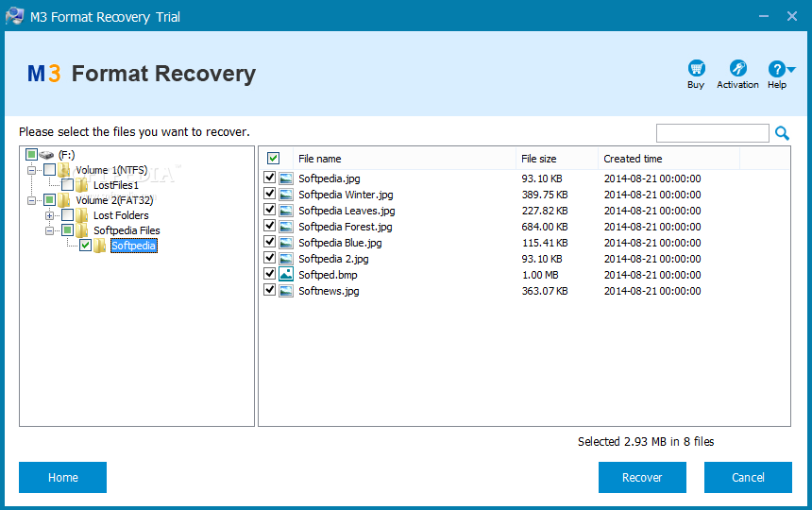This screenshot has height=510, width=812.
Task: Select Softpedia Forest.jpg file name
Action: pyautogui.click(x=345, y=227)
